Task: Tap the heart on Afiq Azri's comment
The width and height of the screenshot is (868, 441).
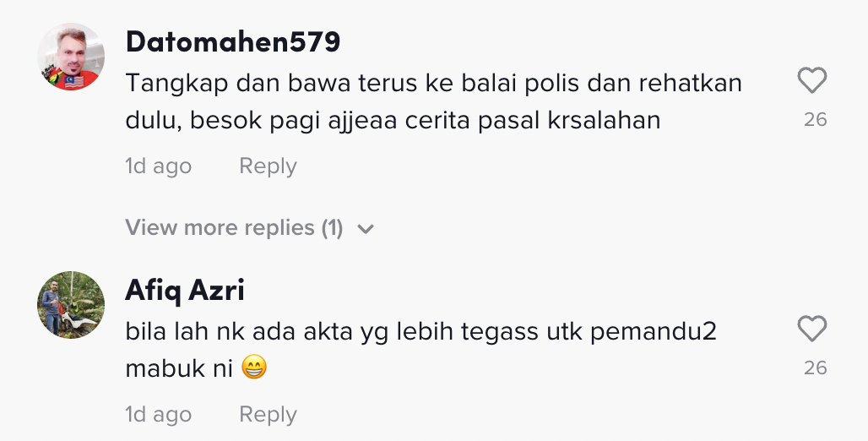Action: click(811, 329)
